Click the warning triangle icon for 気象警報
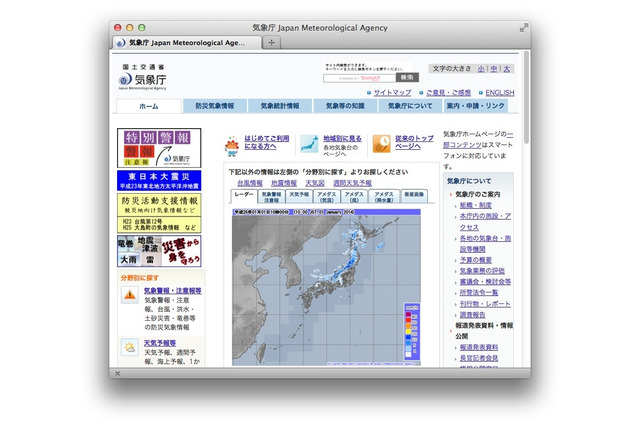 [x=130, y=295]
